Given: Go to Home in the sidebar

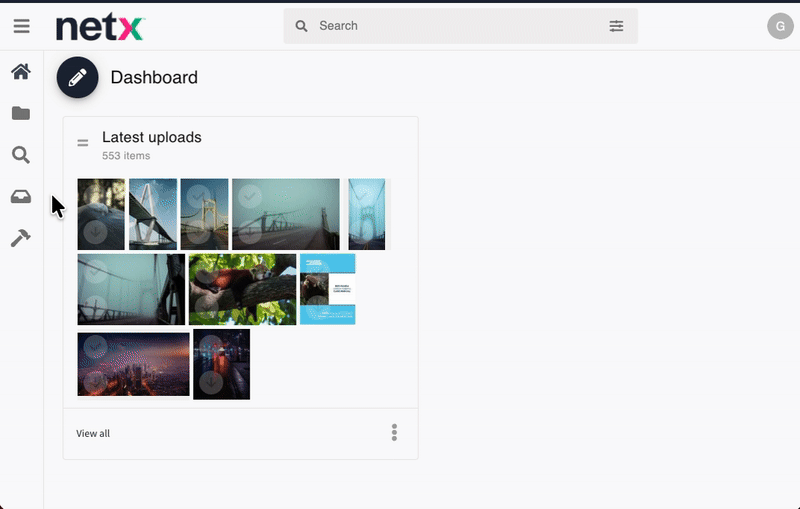Looking at the screenshot, I should tap(21, 72).
